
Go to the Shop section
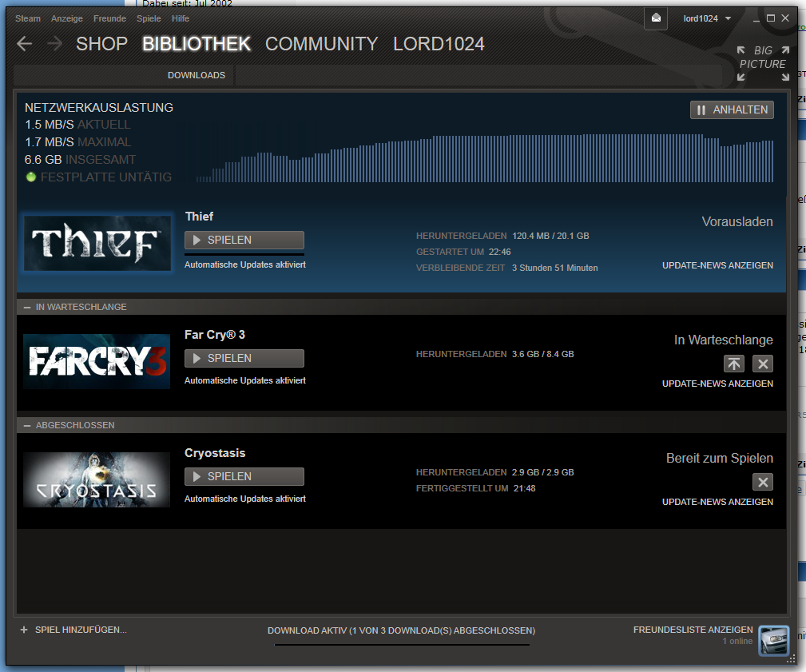[101, 44]
